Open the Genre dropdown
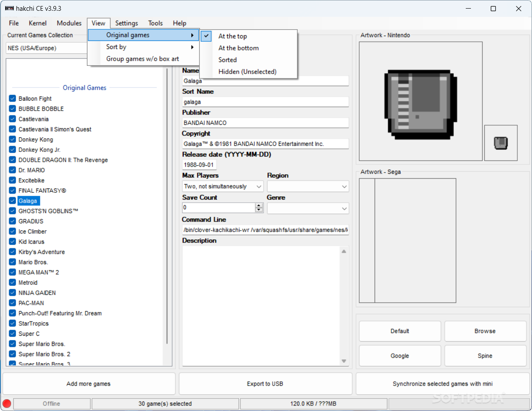 pos(308,208)
